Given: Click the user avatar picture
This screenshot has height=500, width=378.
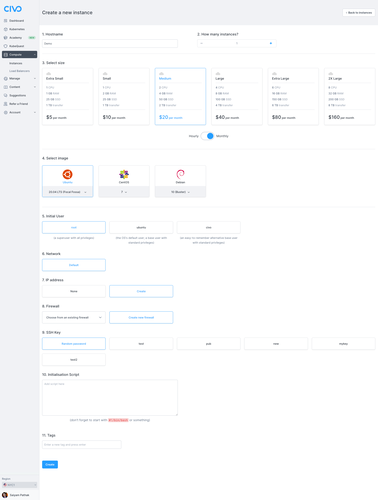Looking at the screenshot, I should (5, 495).
